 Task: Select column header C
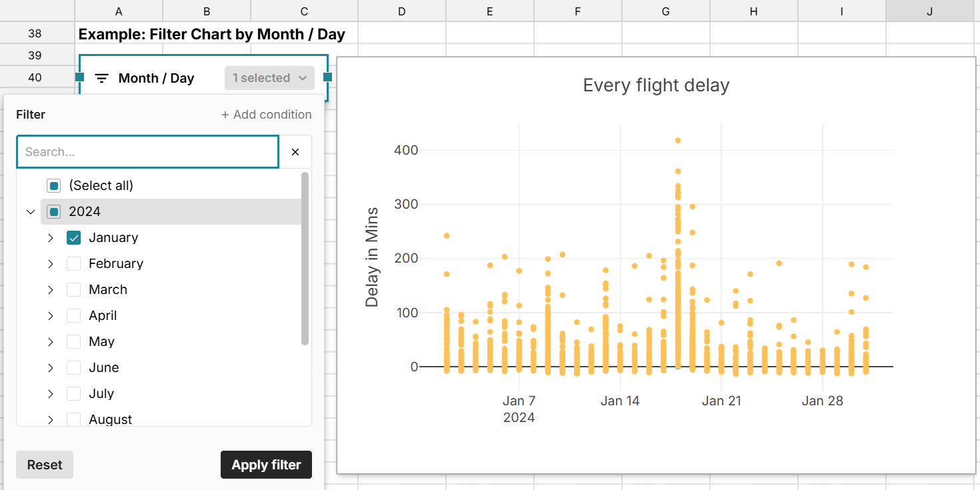pyautogui.click(x=304, y=11)
